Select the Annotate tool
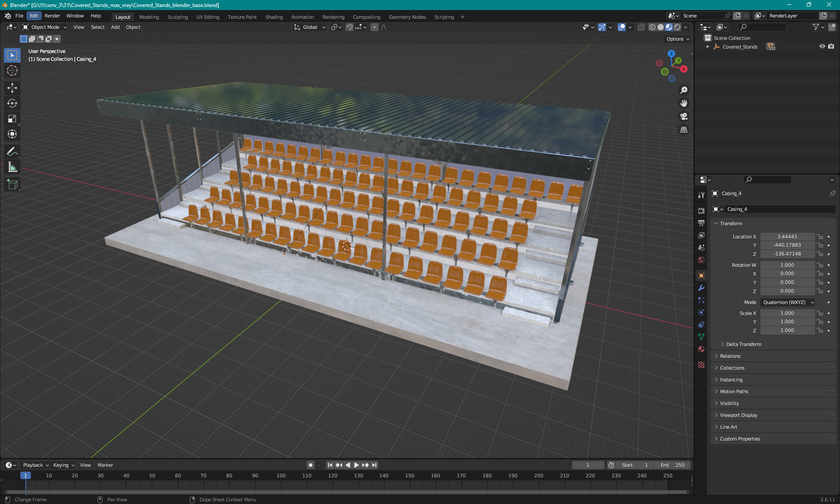The width and height of the screenshot is (840, 504). tap(12, 152)
